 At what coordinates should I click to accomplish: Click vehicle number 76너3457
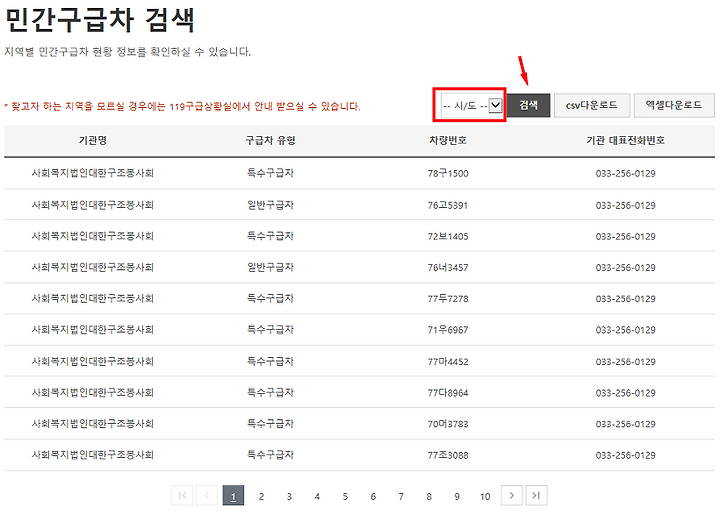click(448, 268)
